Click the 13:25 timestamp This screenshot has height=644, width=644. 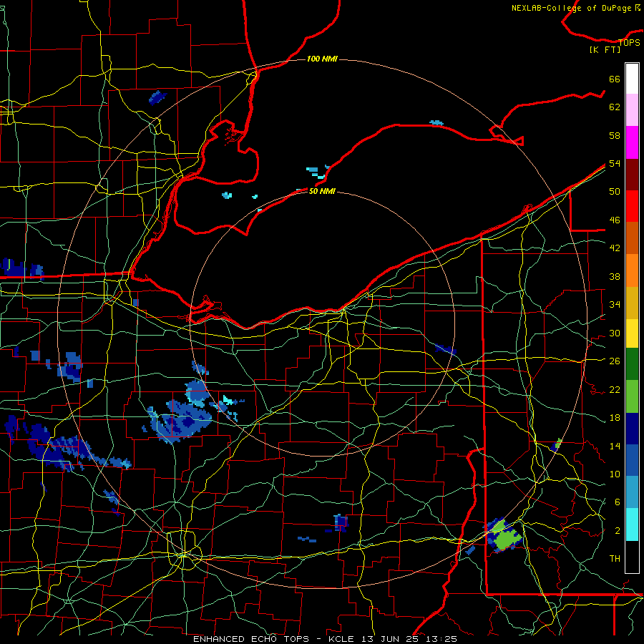tap(442, 639)
